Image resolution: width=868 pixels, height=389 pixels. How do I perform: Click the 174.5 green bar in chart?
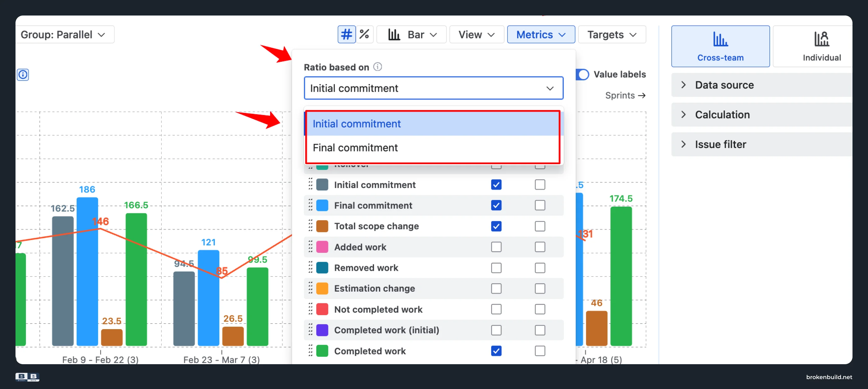621,276
